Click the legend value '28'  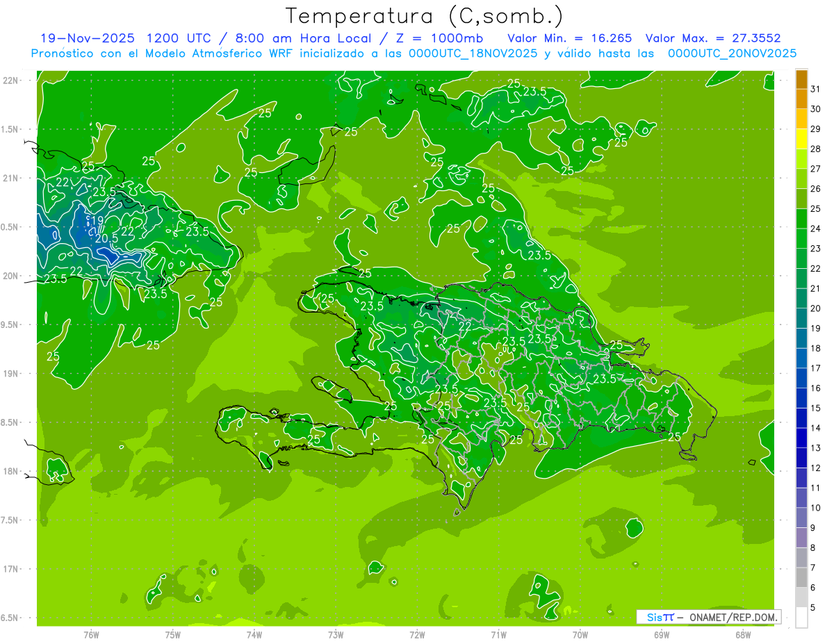click(x=816, y=149)
